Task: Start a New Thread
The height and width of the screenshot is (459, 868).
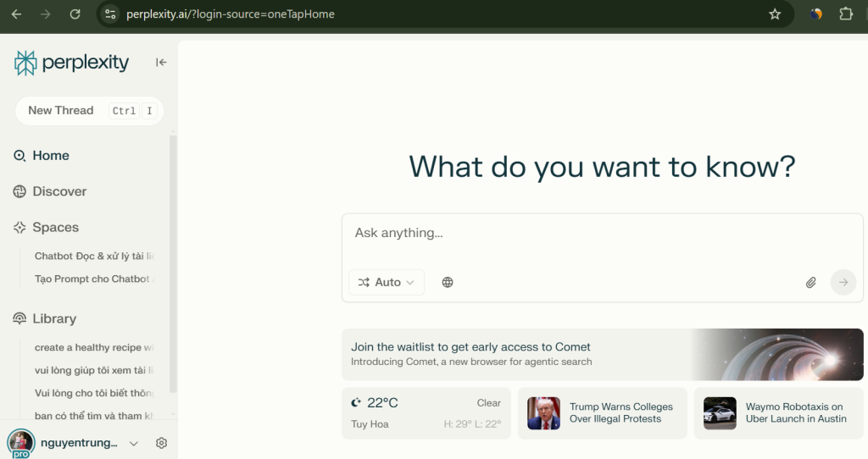Action: click(60, 110)
